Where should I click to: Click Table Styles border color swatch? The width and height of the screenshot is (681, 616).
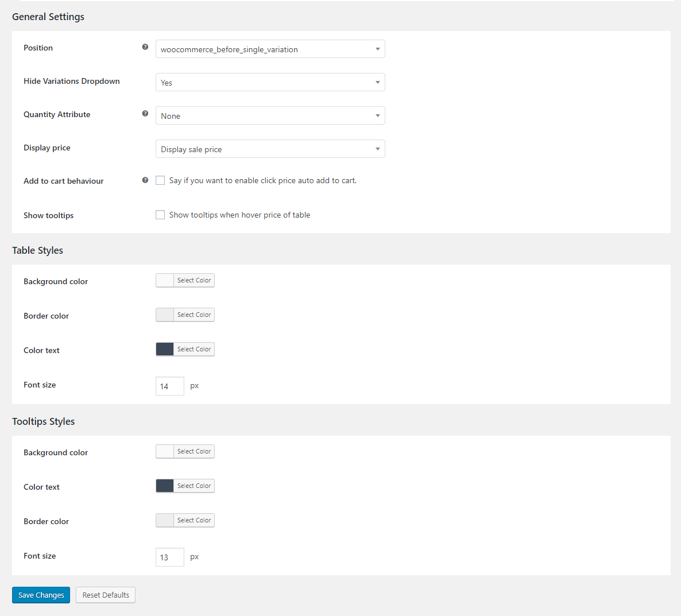pos(165,315)
